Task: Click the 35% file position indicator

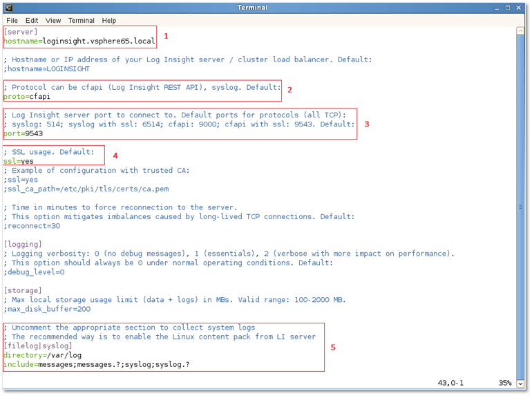Action: (x=504, y=383)
